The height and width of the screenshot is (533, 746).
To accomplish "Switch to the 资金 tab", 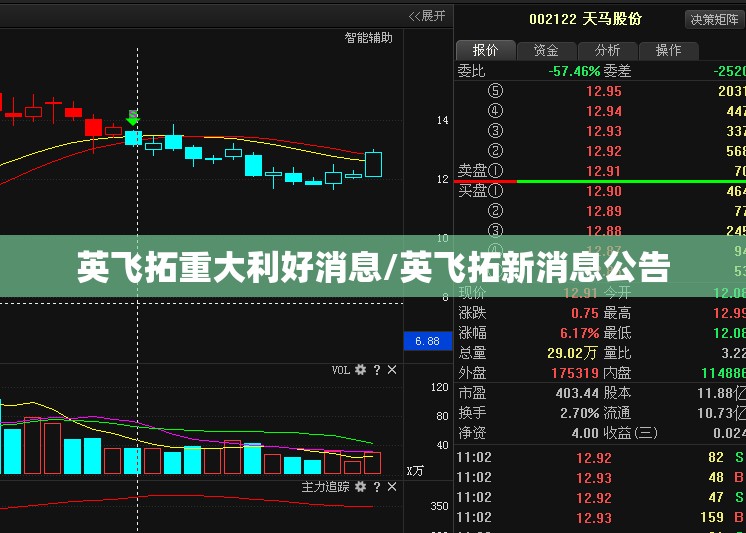I will tap(546, 50).
